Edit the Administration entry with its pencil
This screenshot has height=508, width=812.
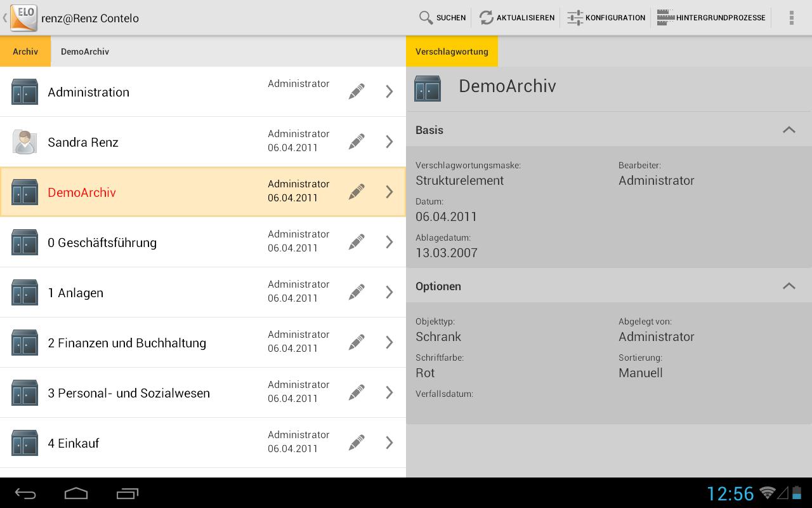pos(357,92)
